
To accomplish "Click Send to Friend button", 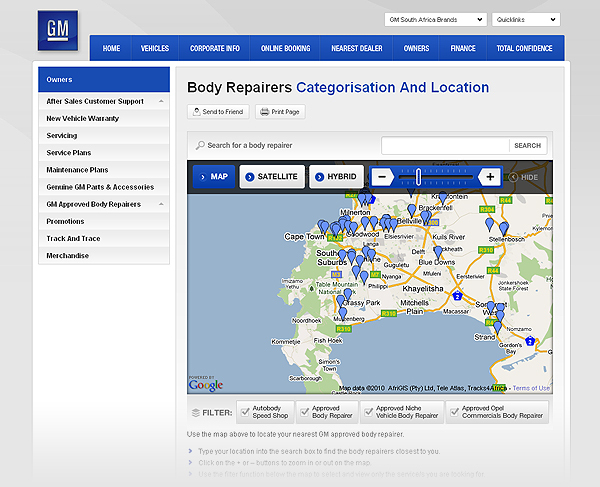I will pyautogui.click(x=218, y=112).
